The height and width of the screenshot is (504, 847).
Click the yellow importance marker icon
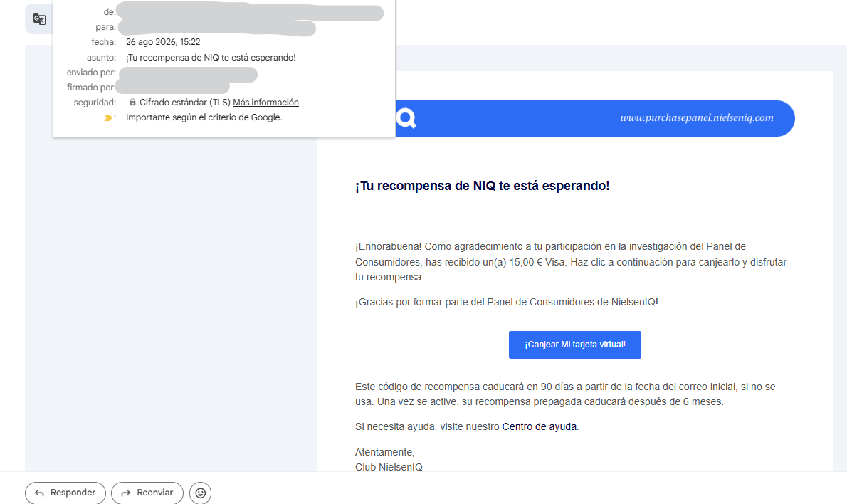[107, 117]
